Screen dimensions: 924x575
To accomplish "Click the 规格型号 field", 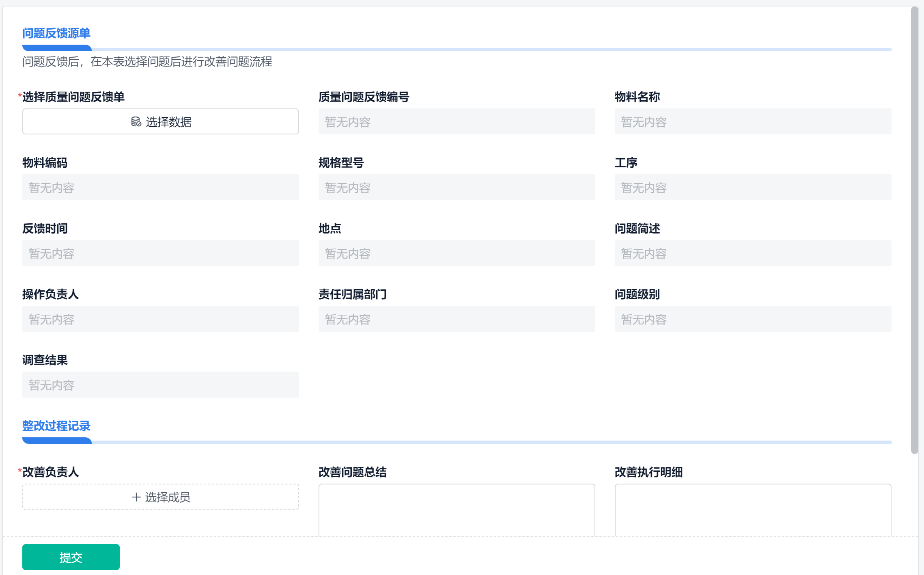I will [x=457, y=187].
